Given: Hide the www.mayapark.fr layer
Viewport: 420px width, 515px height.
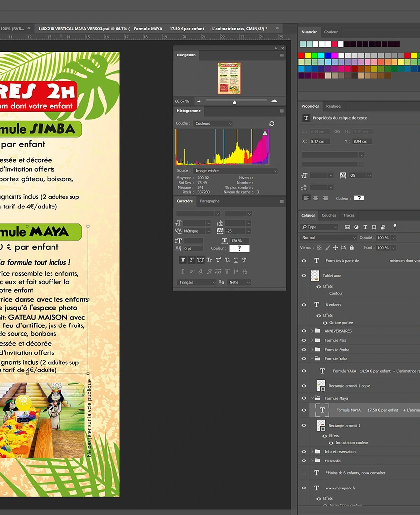Looking at the screenshot, I should pos(304,488).
